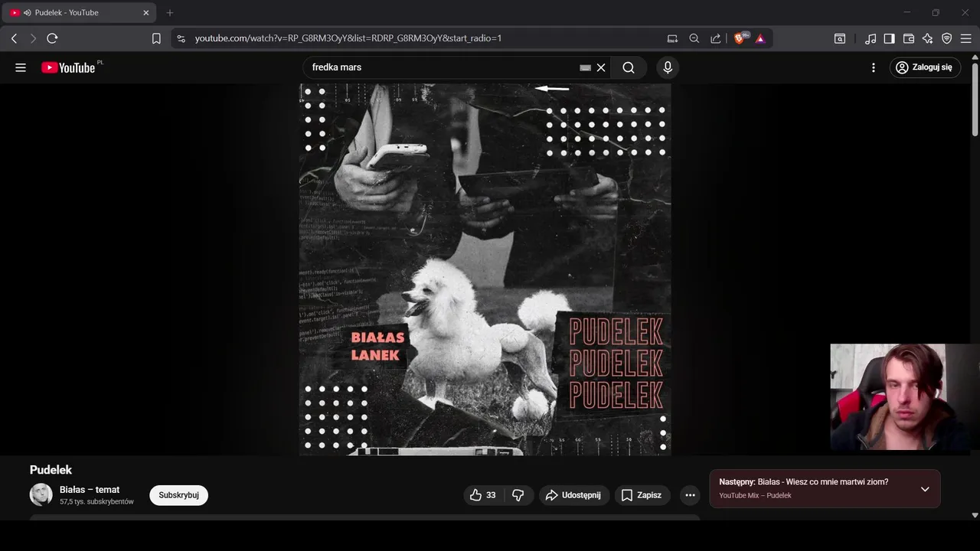Start voice search with microphone
980x551 pixels.
click(668, 67)
